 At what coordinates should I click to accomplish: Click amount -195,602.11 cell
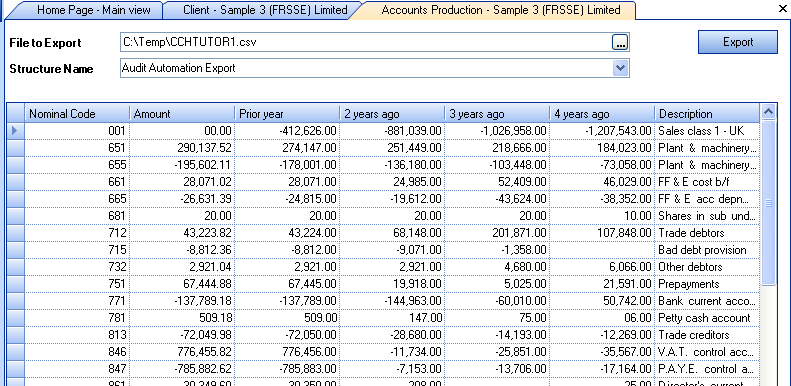pos(182,165)
